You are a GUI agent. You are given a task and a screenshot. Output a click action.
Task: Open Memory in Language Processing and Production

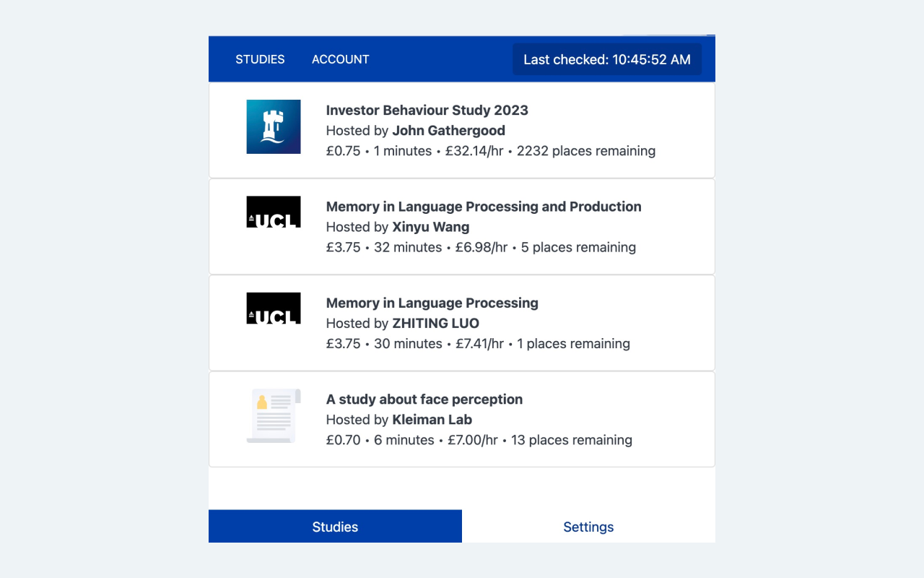point(484,207)
